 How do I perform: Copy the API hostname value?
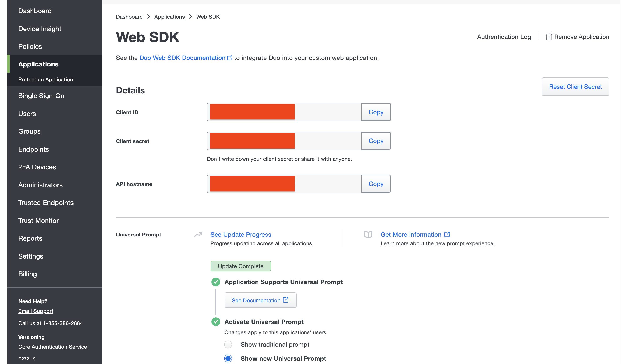point(376,184)
